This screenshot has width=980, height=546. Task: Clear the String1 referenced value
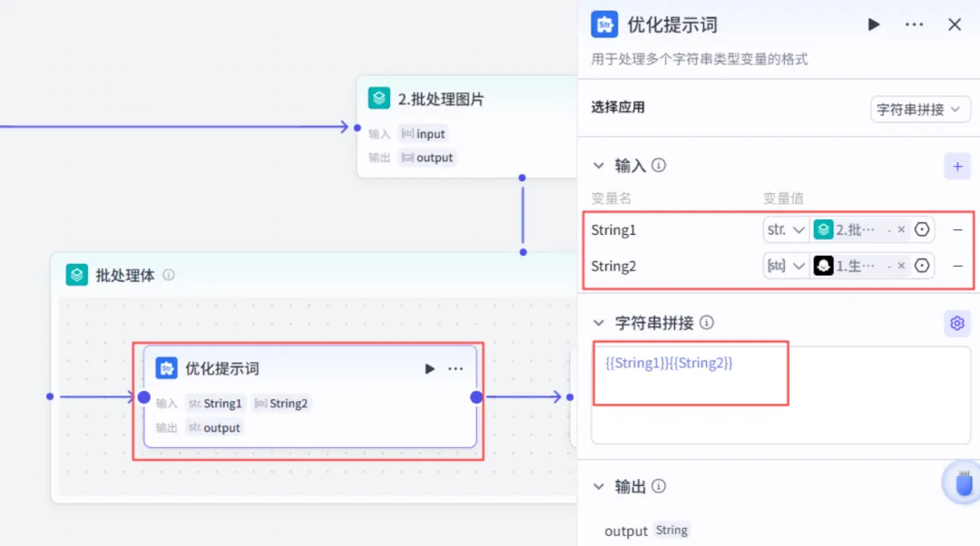click(901, 229)
